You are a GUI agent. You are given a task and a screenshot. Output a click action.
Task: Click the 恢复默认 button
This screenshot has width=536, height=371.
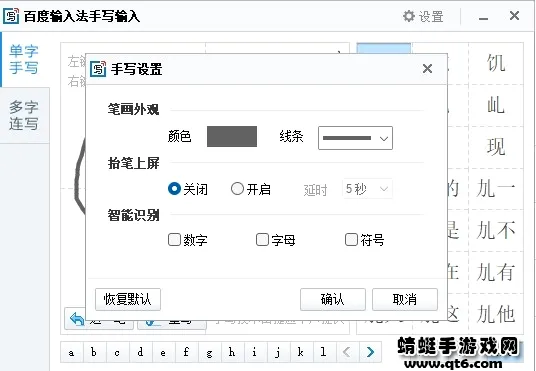point(128,300)
